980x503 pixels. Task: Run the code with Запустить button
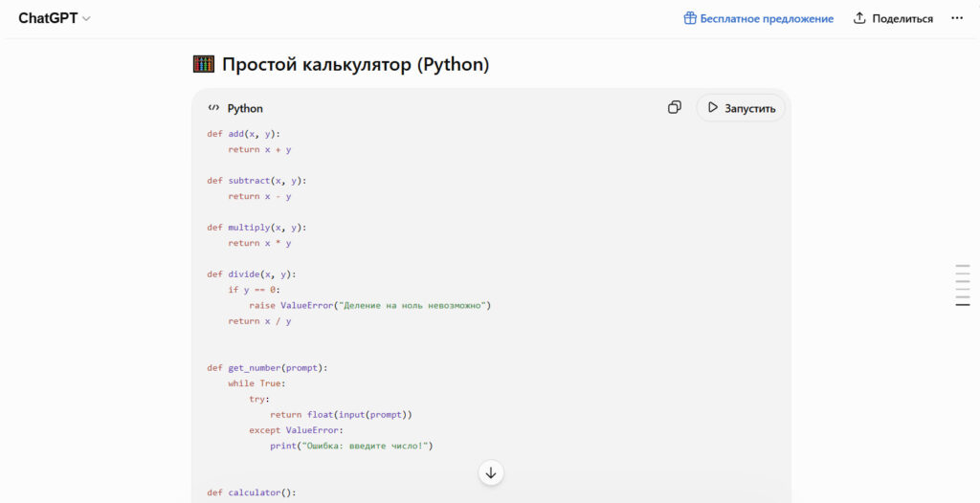(741, 108)
